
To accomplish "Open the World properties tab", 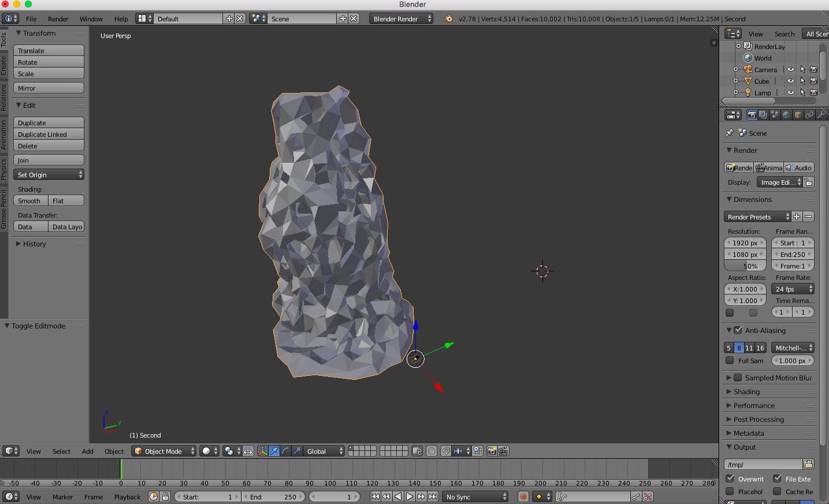I will [786, 115].
